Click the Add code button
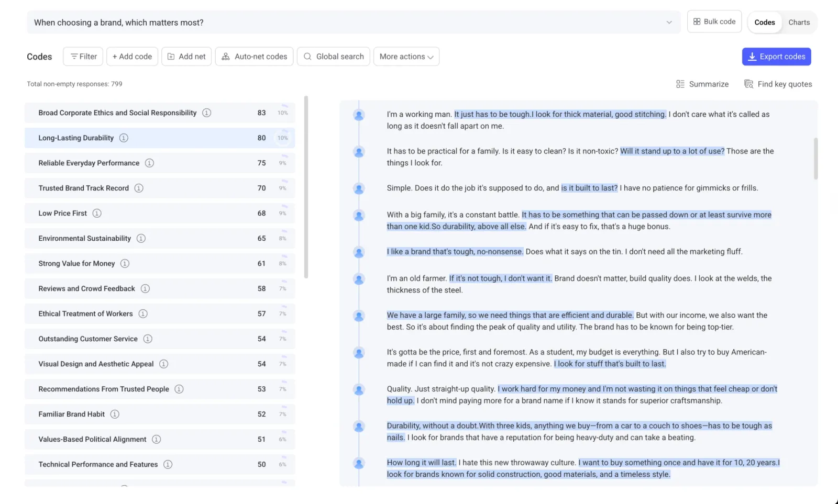The image size is (838, 504). 133,57
